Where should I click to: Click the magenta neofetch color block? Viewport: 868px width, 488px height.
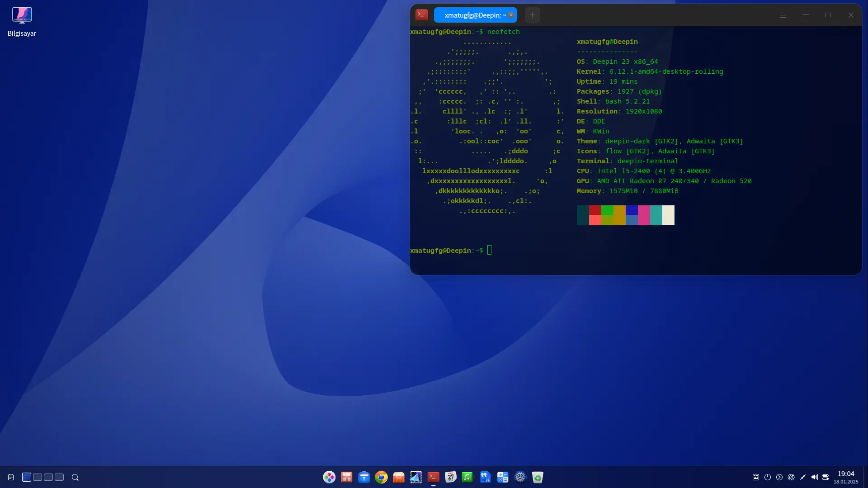coord(644,215)
